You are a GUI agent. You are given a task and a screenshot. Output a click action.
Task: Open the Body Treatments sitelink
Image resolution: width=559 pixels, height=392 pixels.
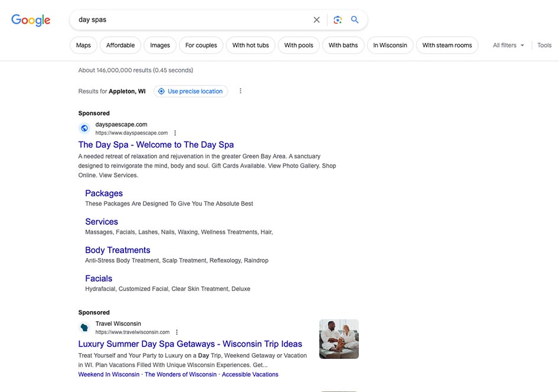[117, 250]
